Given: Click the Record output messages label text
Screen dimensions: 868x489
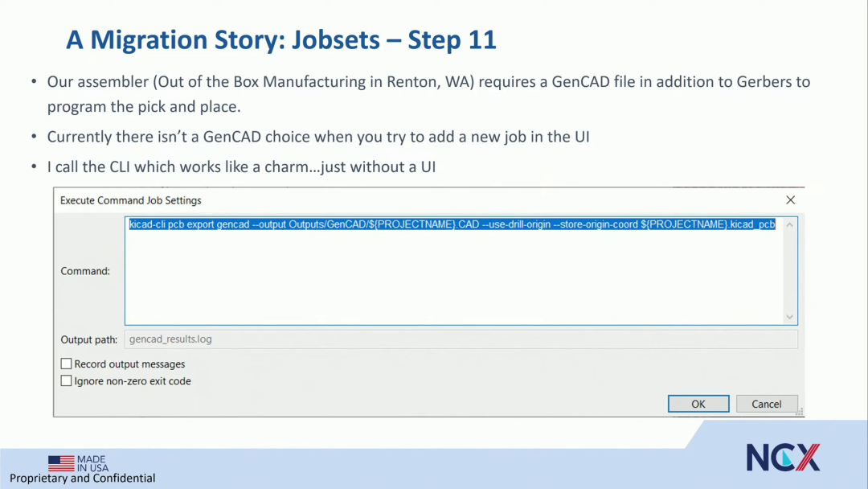Looking at the screenshot, I should [129, 364].
